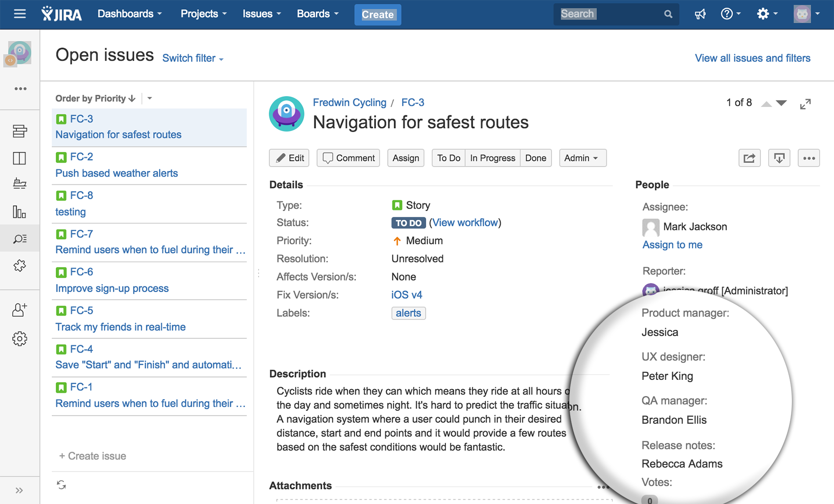Screen dimensions: 834x504
Task: Click Assign to me link
Action: point(672,245)
